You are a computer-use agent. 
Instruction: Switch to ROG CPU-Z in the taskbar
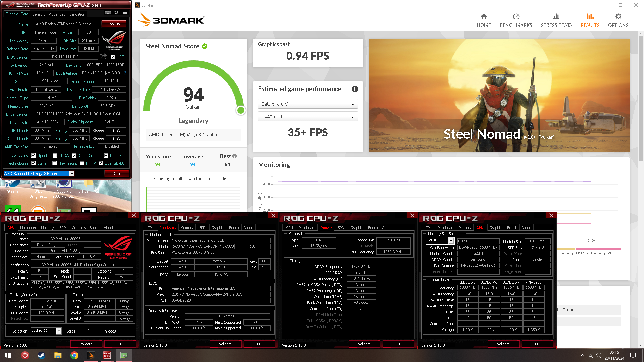(107, 355)
